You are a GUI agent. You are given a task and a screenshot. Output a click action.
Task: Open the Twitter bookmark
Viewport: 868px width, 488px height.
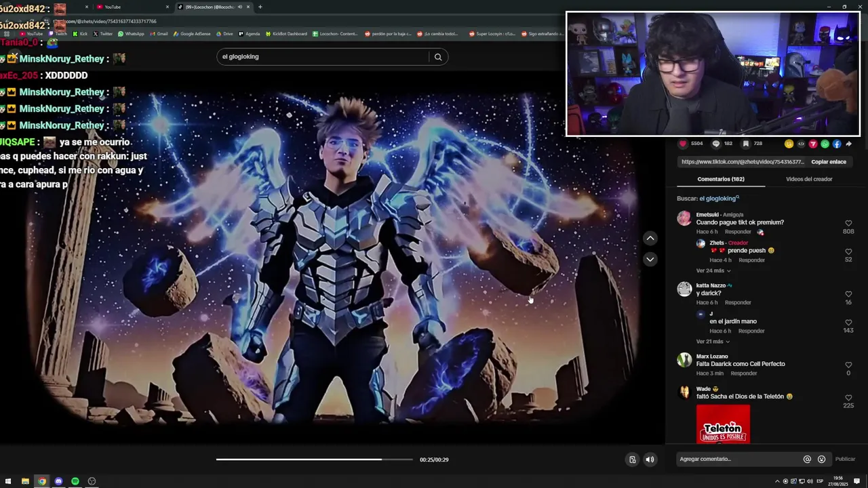102,34
